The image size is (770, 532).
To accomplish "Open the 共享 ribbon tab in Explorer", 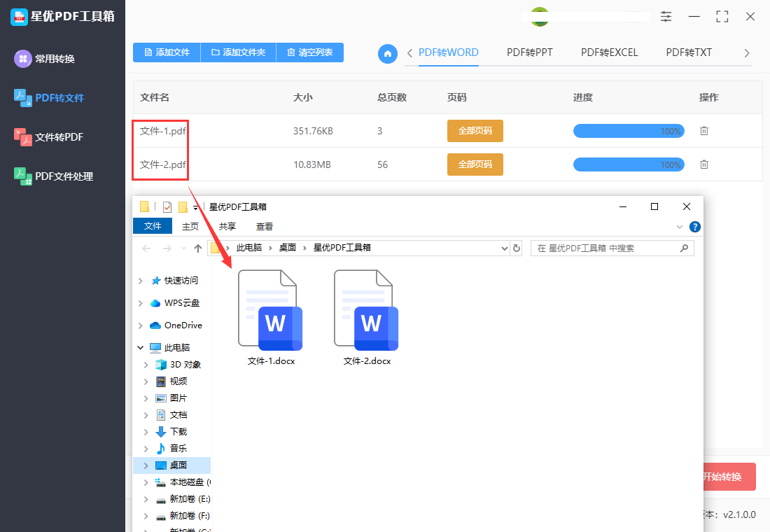I will click(227, 227).
